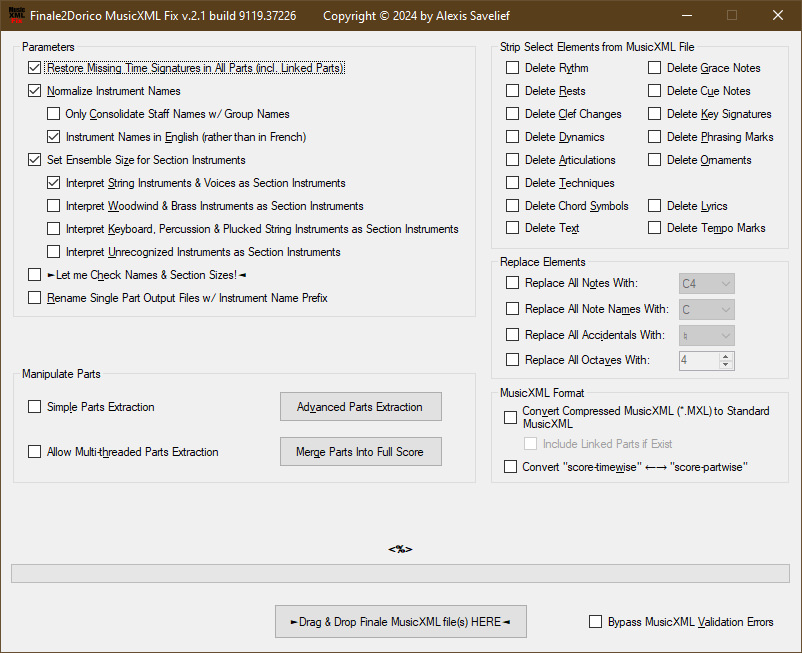Click the octave value field showing 4
This screenshot has width=802, height=653.
tap(699, 360)
